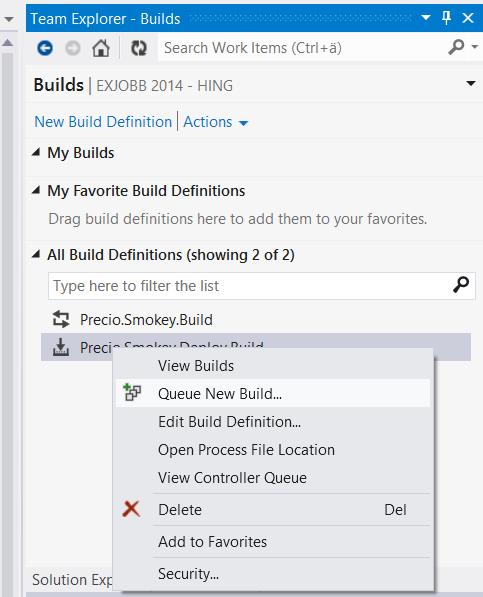
Task: Click the download icon of selected build definition
Action: pos(61,347)
